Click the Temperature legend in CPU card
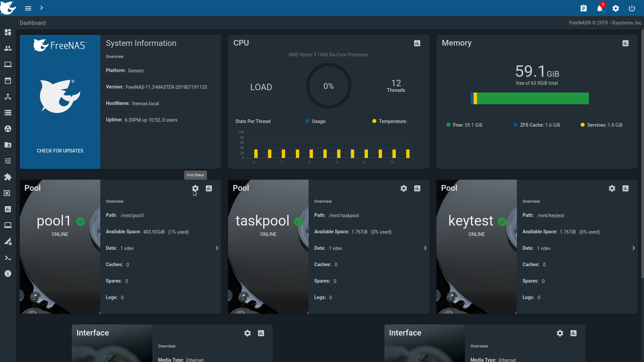This screenshot has height=362, width=644. point(389,121)
